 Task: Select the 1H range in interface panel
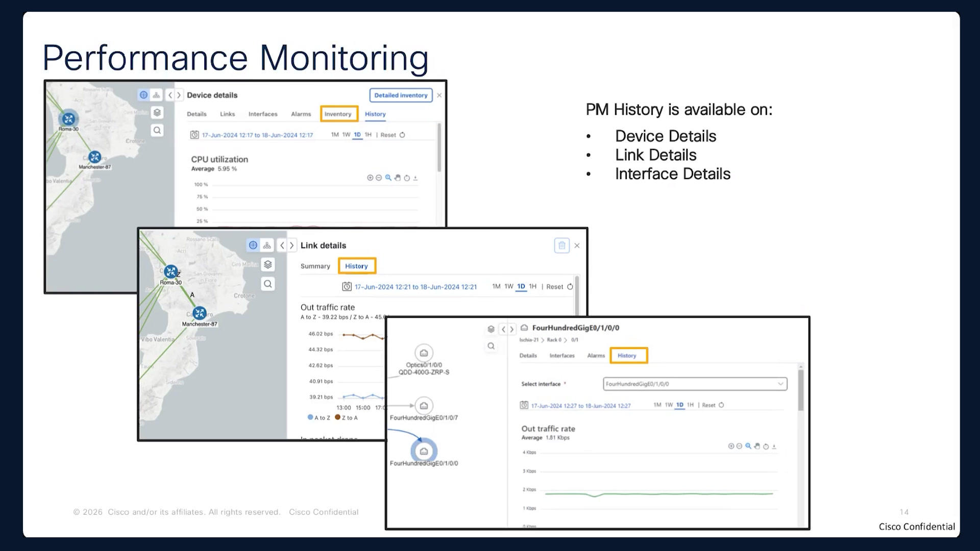pos(690,405)
